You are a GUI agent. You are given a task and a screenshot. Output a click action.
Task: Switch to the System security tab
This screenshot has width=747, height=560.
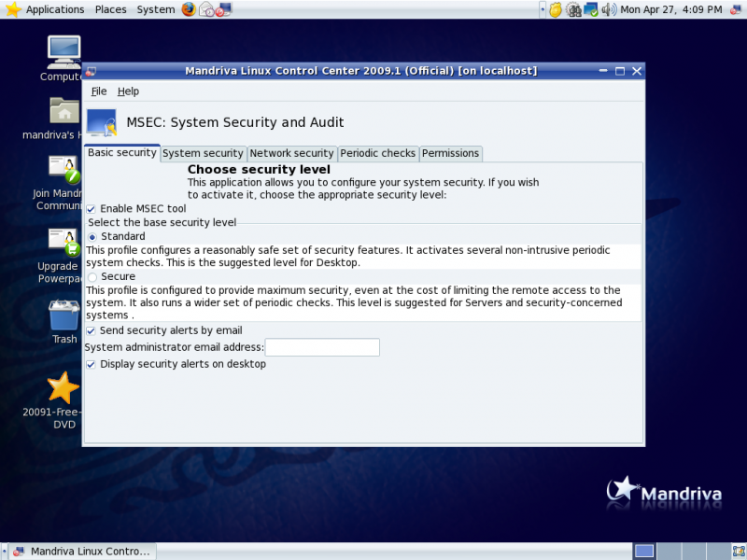tap(203, 153)
